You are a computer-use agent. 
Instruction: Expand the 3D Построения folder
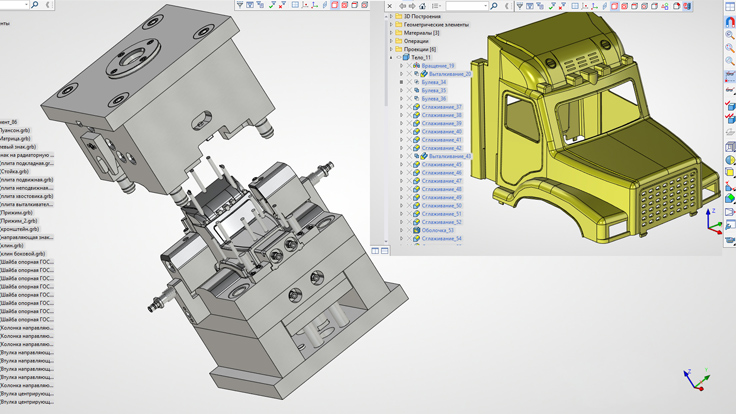click(x=391, y=16)
